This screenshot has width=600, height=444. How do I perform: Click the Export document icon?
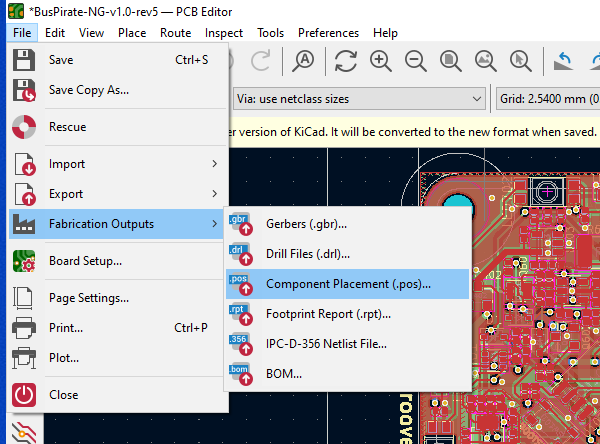[x=24, y=194]
